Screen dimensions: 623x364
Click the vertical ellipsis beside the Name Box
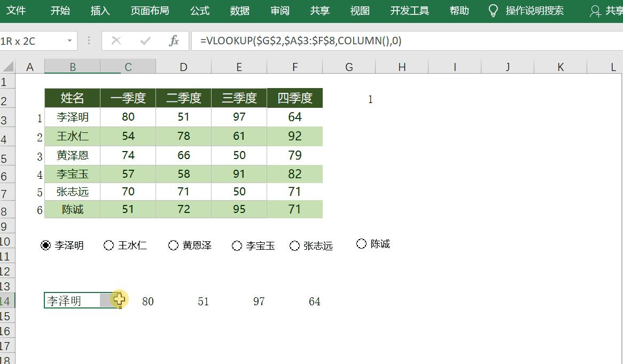pyautogui.click(x=89, y=41)
